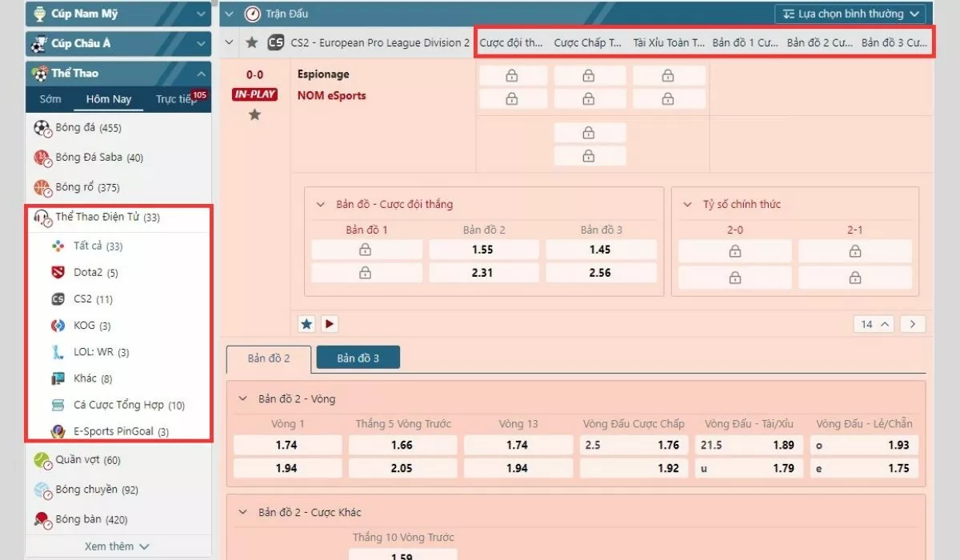The height and width of the screenshot is (560, 960).
Task: Click Thắng 5 Vòng Trước odds 1.66
Action: [x=402, y=446]
